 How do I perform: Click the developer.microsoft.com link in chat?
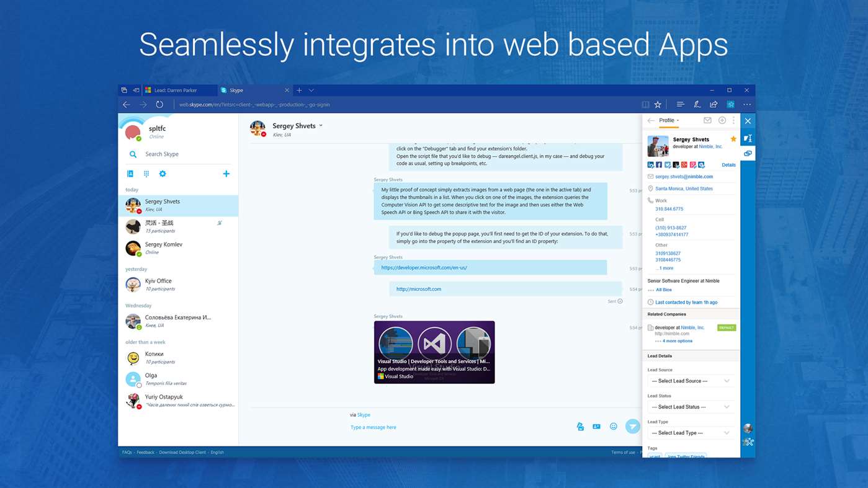tap(424, 268)
